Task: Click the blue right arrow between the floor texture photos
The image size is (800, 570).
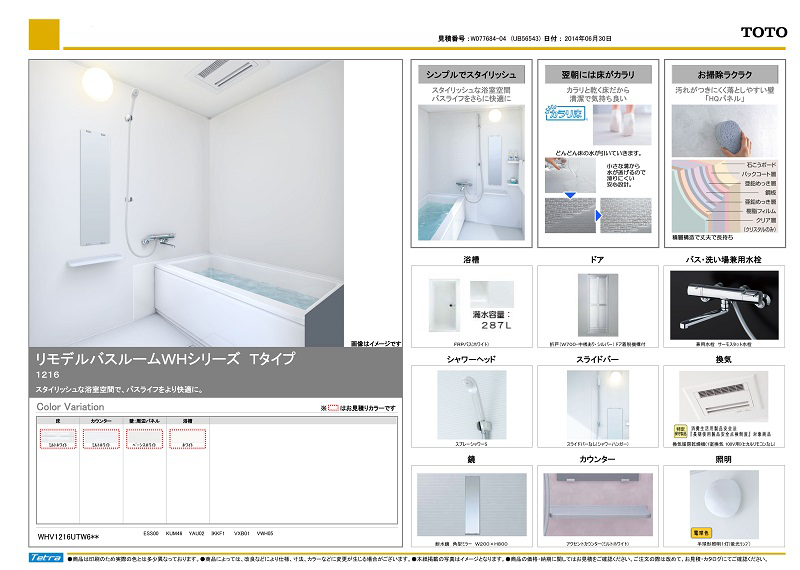Action: tap(598, 216)
